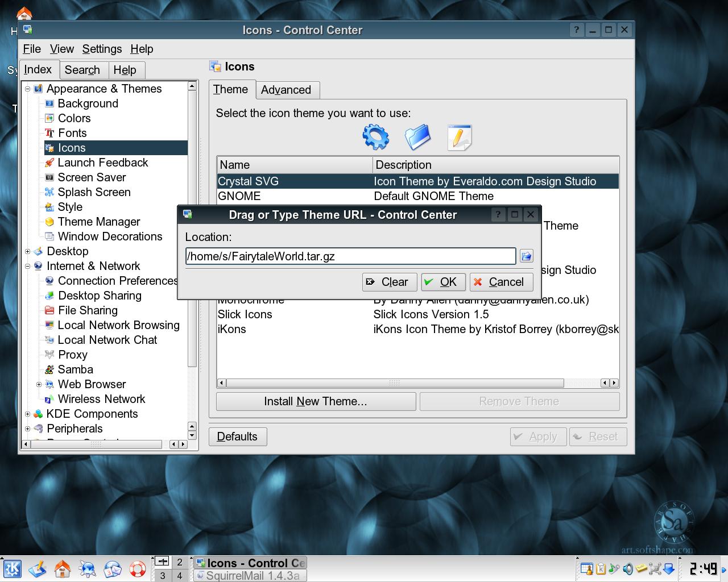Launch the Kontact mail and calendar icon
728x582 pixels.
point(113,568)
